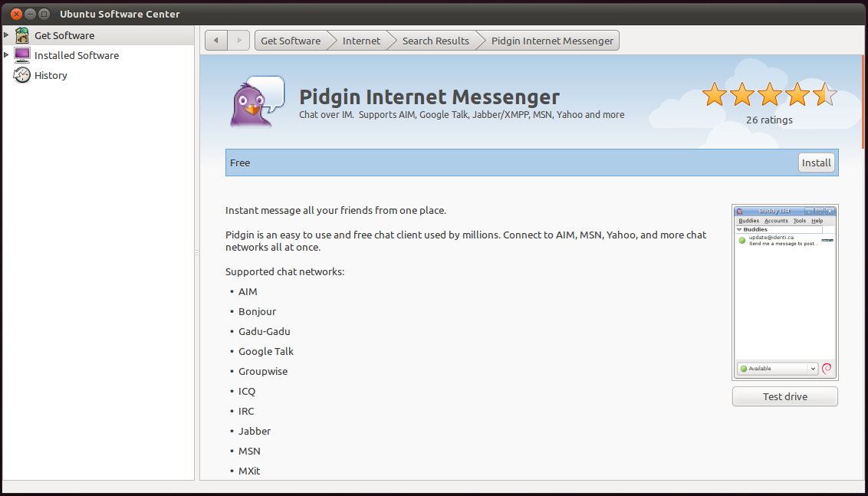Viewport: 868px width, 496px height.
Task: Minimize the Ubuntu Software Center window
Action: [31, 14]
